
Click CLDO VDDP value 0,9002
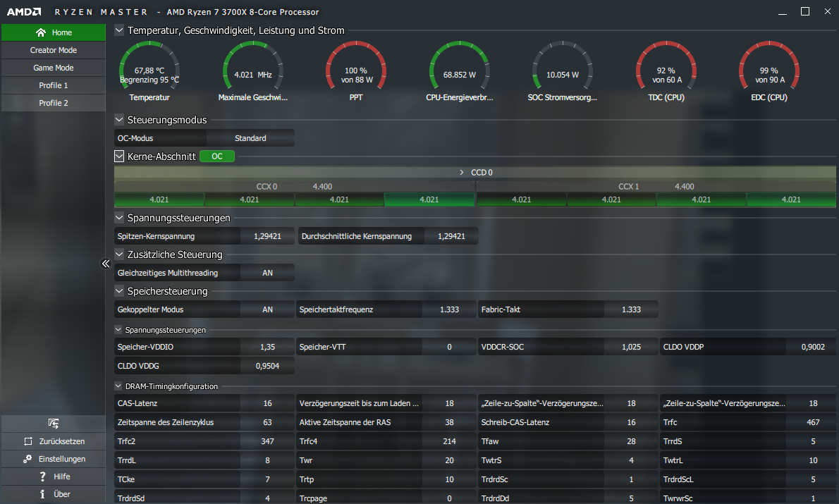coord(813,347)
